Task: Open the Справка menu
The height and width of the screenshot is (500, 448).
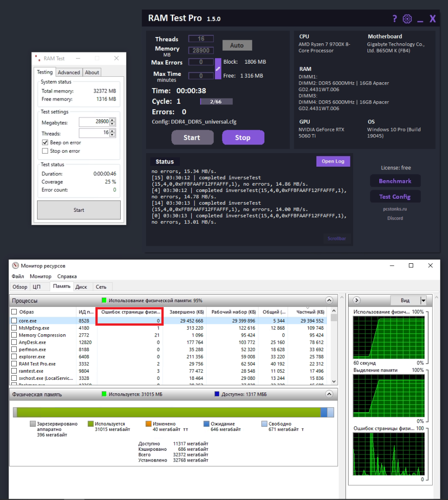Action: [x=67, y=276]
